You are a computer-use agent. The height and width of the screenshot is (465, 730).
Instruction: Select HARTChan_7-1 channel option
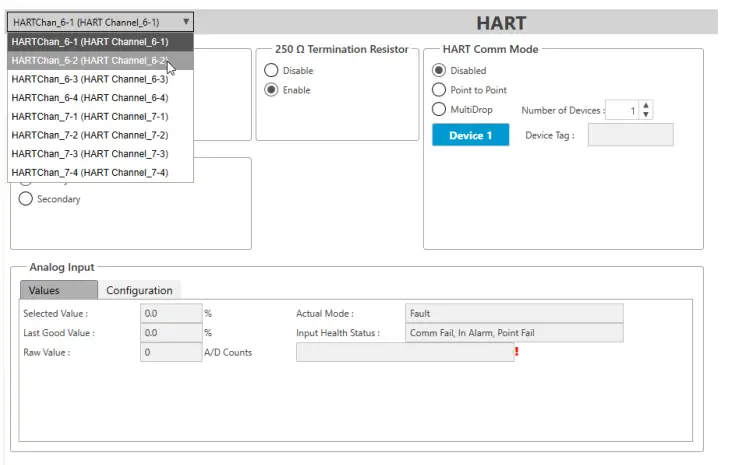click(90, 116)
